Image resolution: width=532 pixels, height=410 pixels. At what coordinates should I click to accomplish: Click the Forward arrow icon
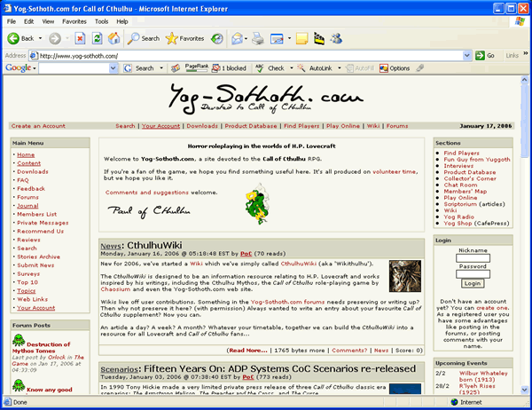tap(55, 38)
